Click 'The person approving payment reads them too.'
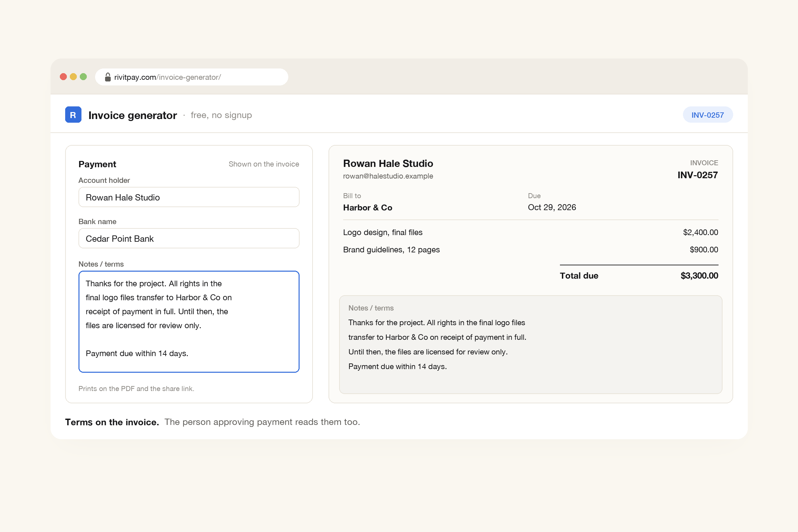Viewport: 798px width, 532px height. click(x=262, y=422)
